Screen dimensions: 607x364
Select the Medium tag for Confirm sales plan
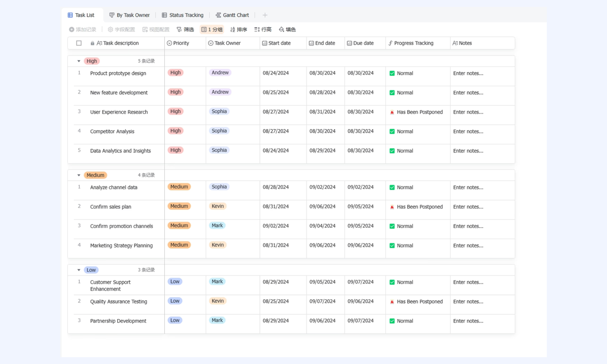pos(179,206)
